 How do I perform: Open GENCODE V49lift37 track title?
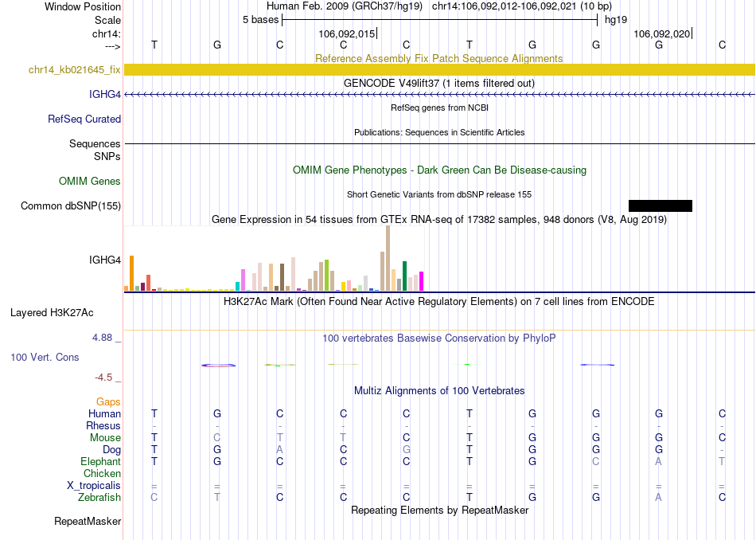[439, 83]
